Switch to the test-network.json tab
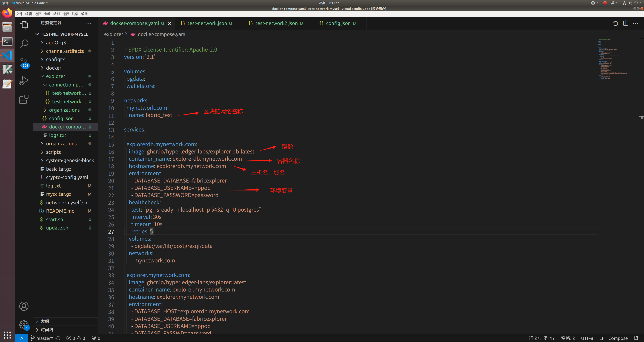Viewport: 644px width, 342px height. [x=209, y=23]
